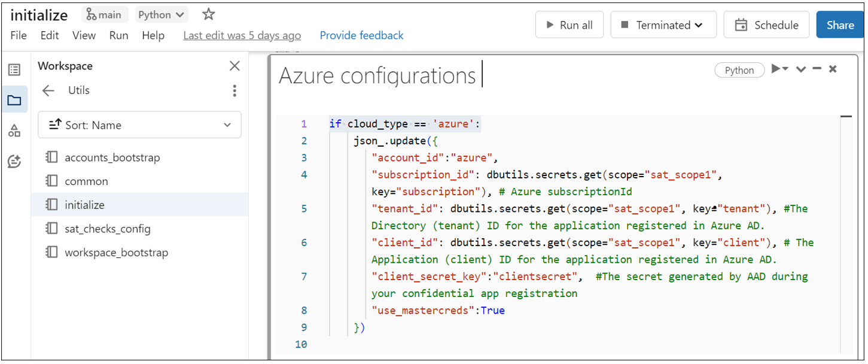Open the Terminated cluster dropdown

click(663, 25)
